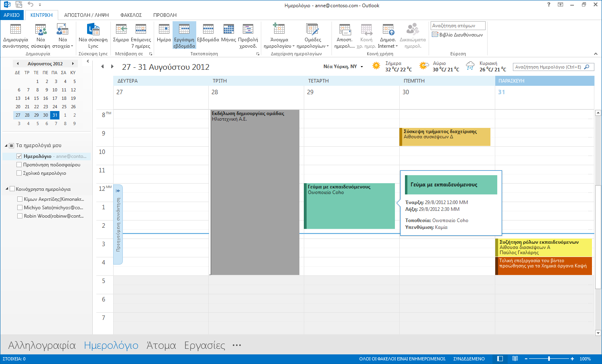
Task: Open Εργασίες tasks module
Action: pos(205,345)
